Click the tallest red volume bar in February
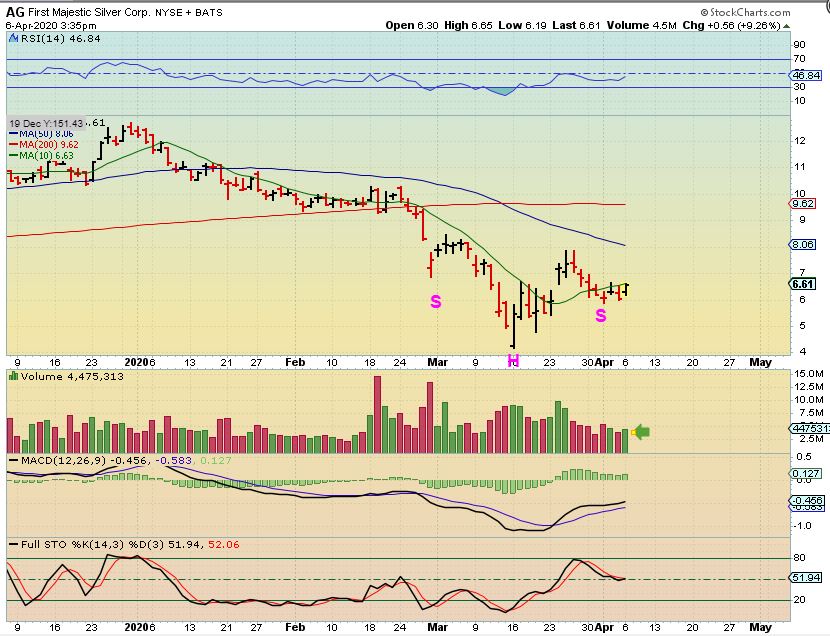This screenshot has height=636, width=830. (377, 414)
